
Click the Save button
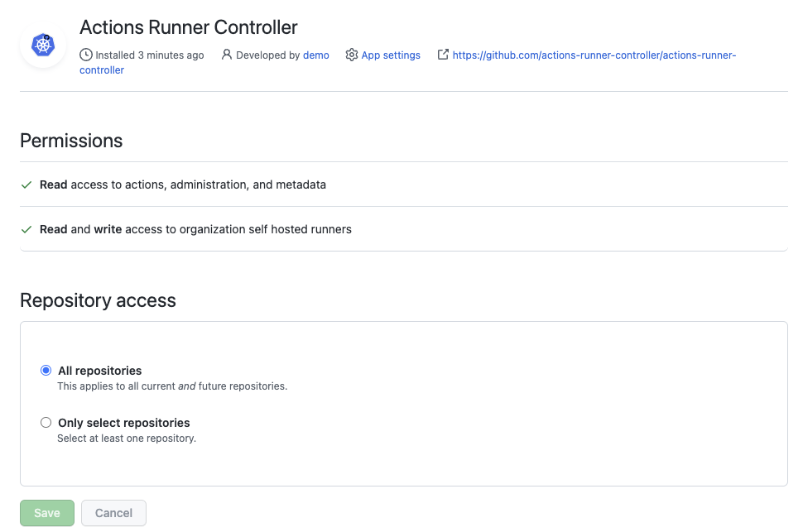47,513
